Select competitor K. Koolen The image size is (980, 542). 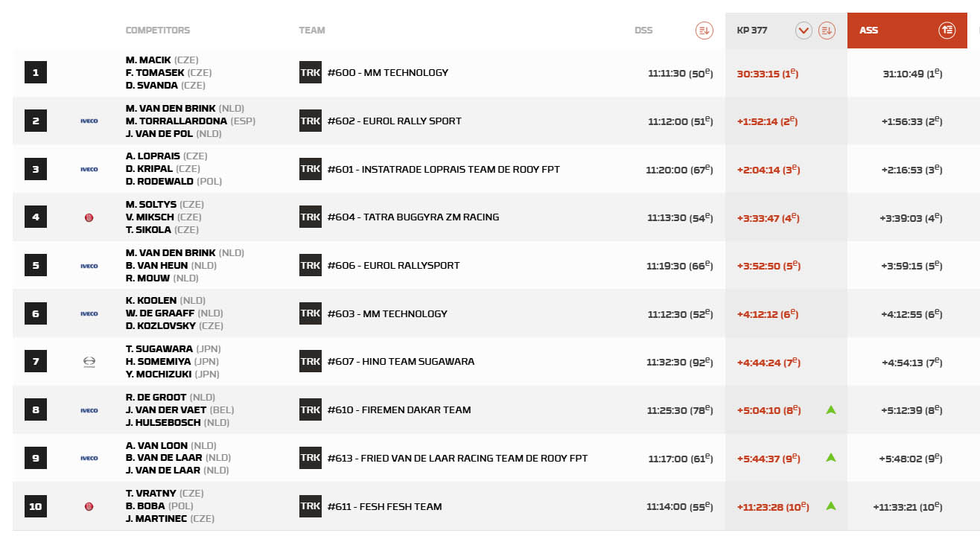click(151, 301)
